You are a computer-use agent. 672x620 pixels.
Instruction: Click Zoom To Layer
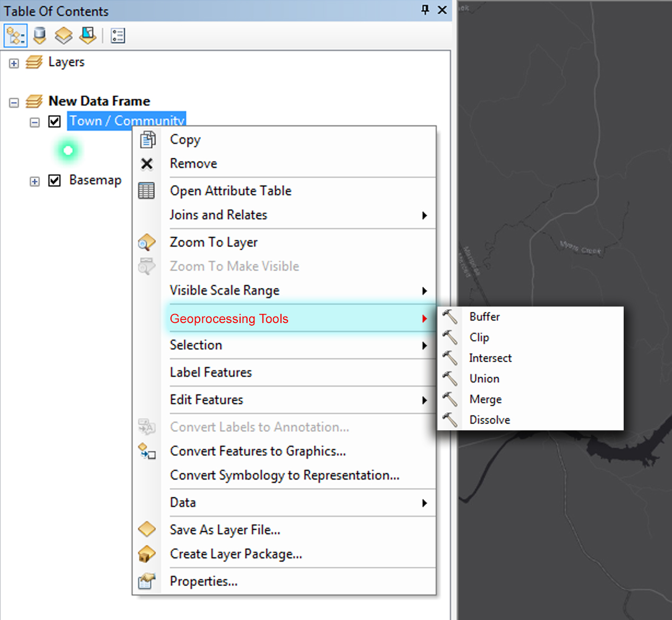(x=214, y=242)
